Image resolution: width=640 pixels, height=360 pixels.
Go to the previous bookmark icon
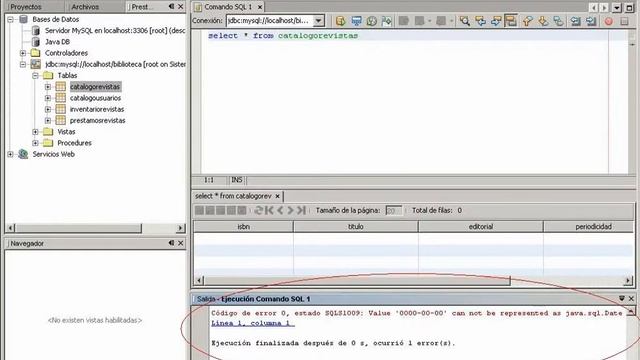pos(527,21)
